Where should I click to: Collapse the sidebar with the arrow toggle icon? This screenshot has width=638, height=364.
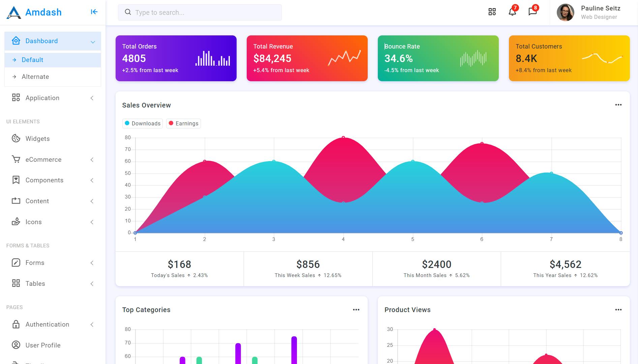[x=94, y=12]
